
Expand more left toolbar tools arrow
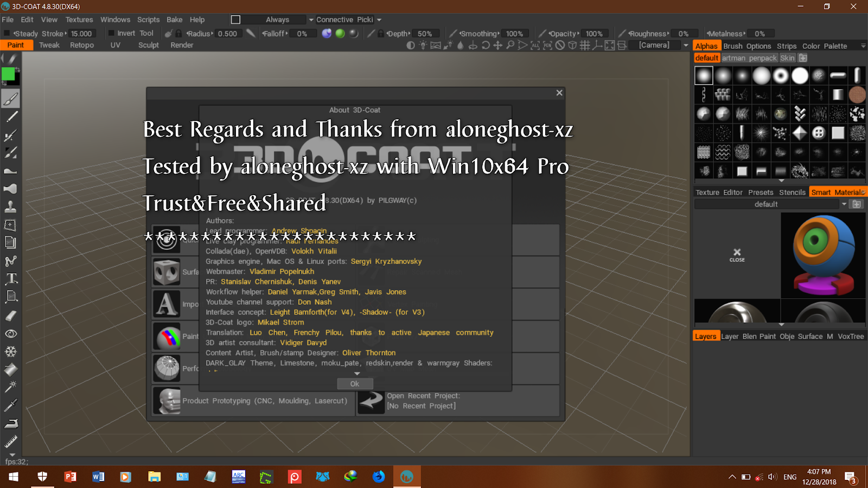(11, 455)
